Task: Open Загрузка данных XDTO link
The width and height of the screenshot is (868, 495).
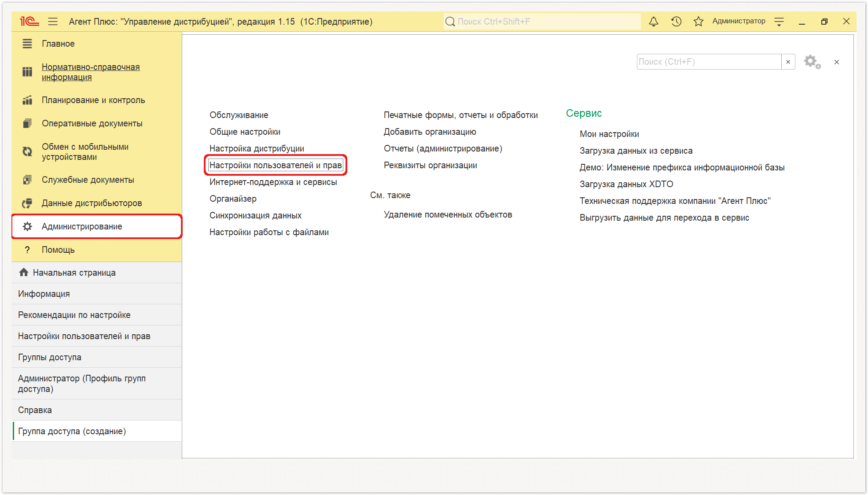Action: (x=626, y=184)
